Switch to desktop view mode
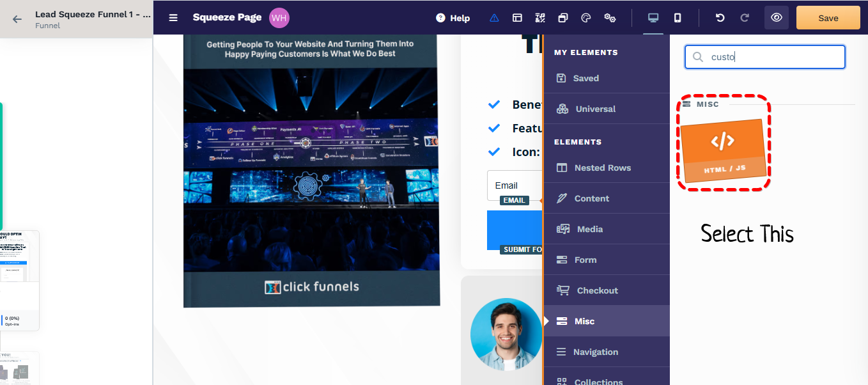Image resolution: width=868 pixels, height=385 pixels. tap(653, 18)
